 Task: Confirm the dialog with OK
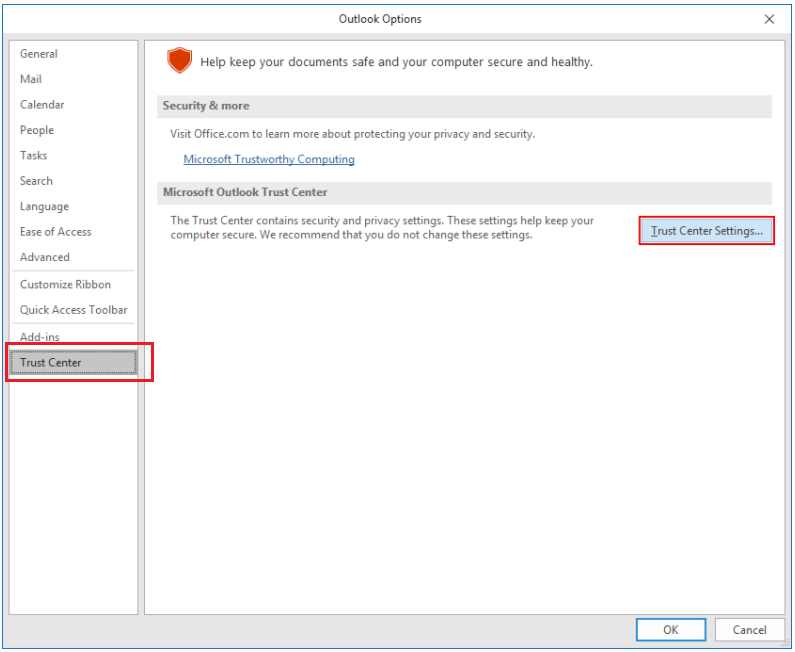(671, 630)
